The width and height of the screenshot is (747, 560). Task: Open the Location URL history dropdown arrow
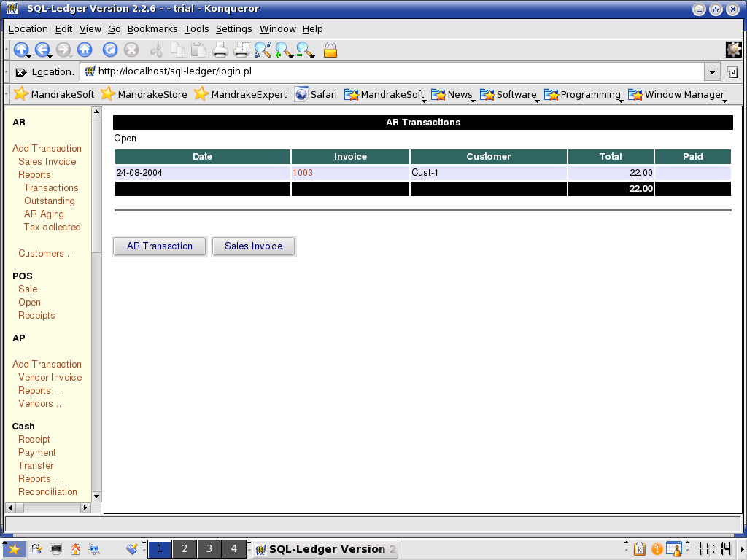[x=712, y=71]
